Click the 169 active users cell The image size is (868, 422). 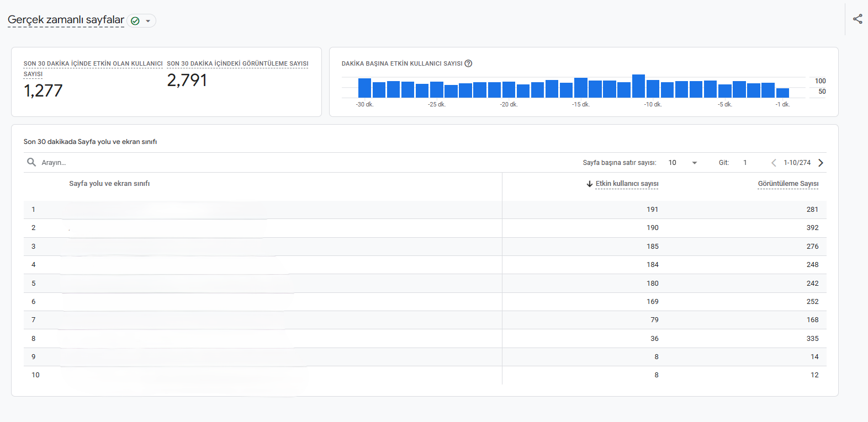coord(653,302)
